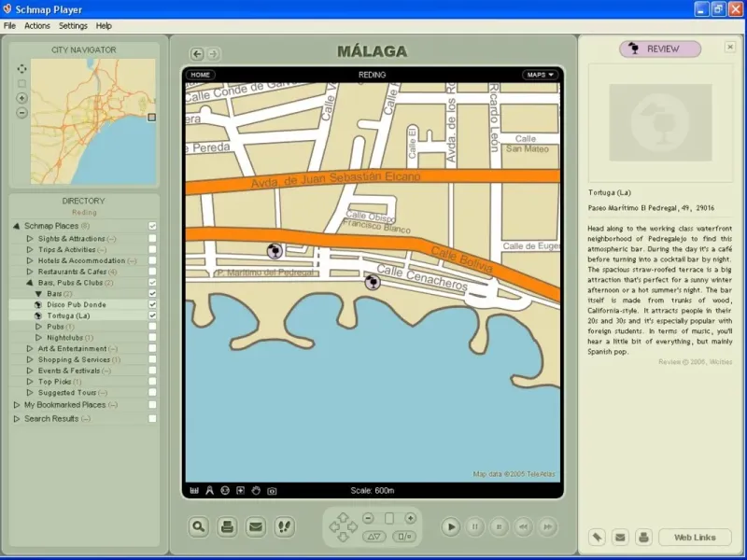The height and width of the screenshot is (560, 747).
Task: Play the tour with the play button
Action: [451, 526]
